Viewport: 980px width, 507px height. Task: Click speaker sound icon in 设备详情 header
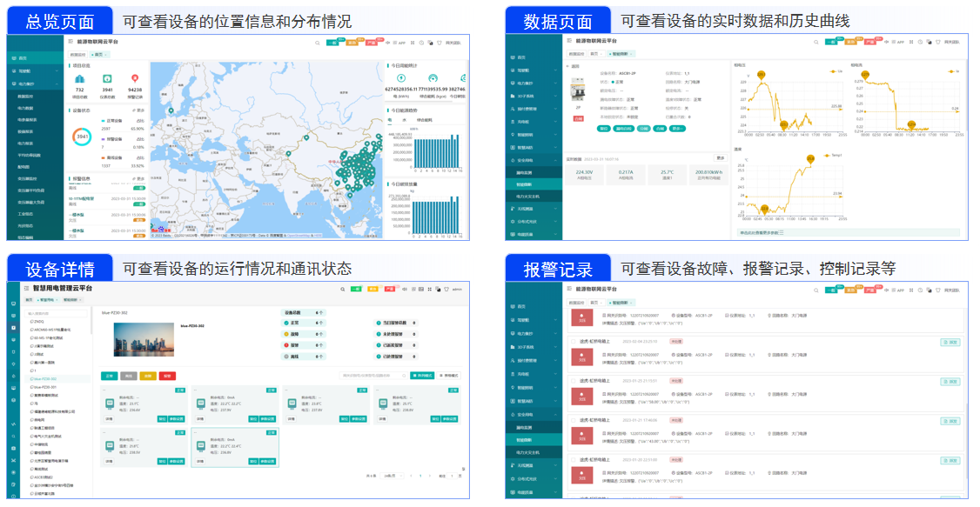coord(405,289)
